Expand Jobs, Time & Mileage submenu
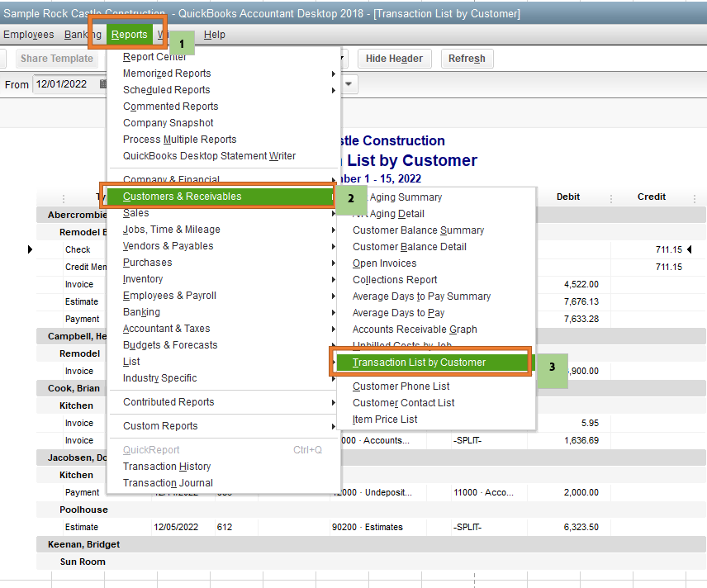The width and height of the screenshot is (707, 588). point(223,230)
